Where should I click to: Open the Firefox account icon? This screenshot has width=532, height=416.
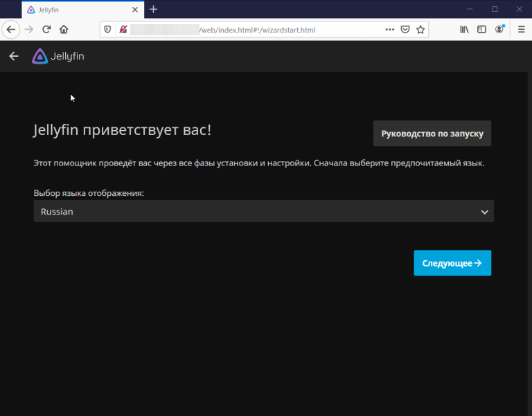coord(499,30)
